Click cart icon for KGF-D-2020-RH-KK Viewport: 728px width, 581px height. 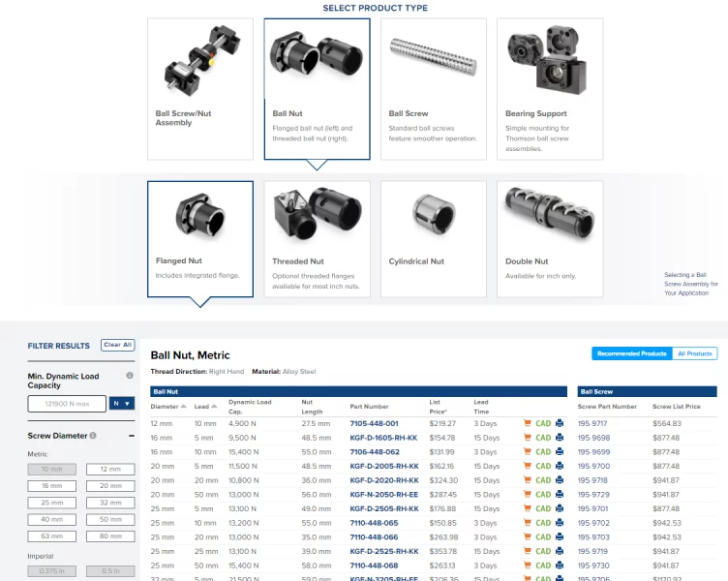(x=528, y=479)
